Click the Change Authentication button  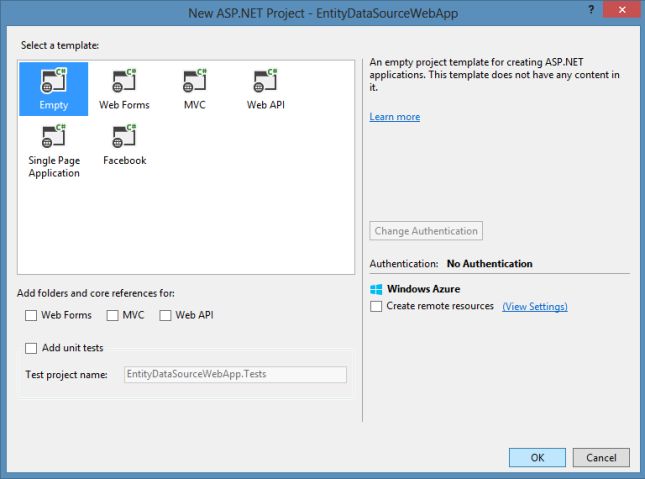pos(426,231)
